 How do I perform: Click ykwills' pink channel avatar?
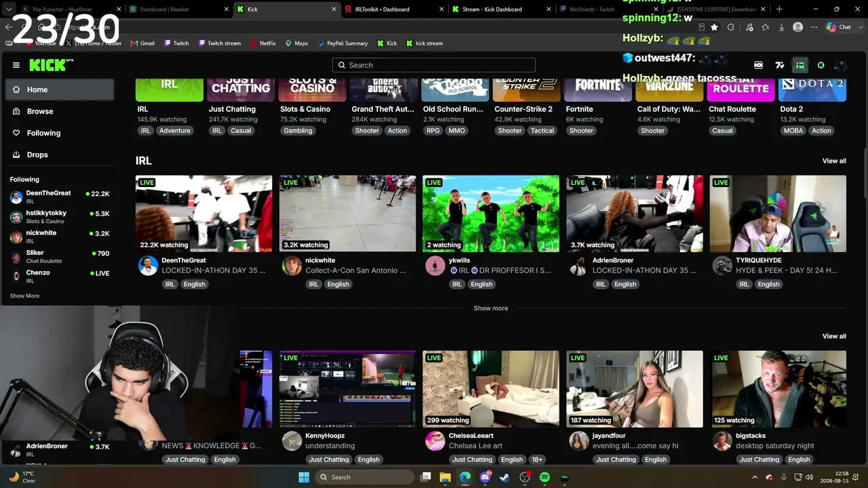coord(435,266)
